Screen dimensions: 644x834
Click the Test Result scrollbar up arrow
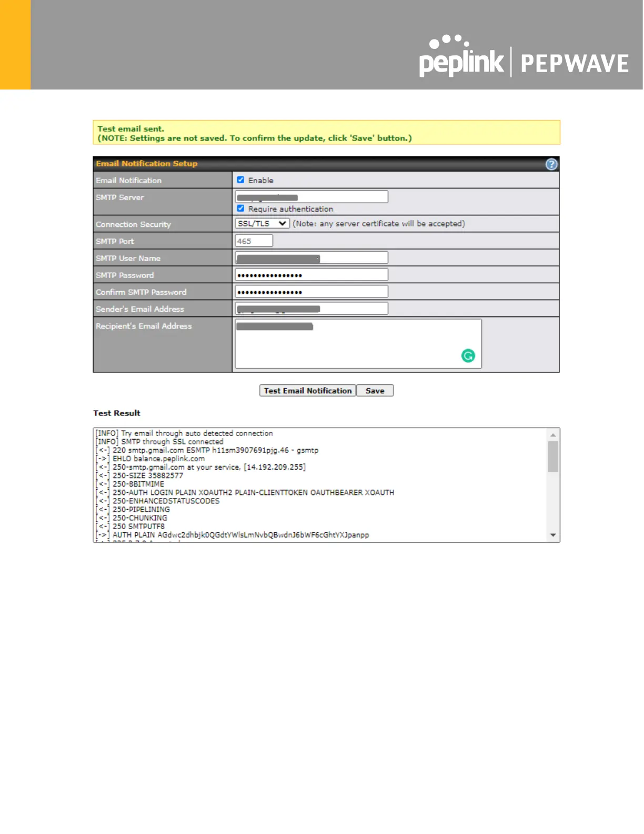click(x=553, y=435)
